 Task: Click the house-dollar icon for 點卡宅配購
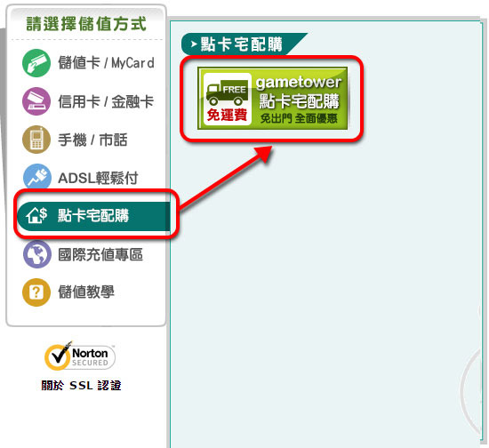coord(36,215)
